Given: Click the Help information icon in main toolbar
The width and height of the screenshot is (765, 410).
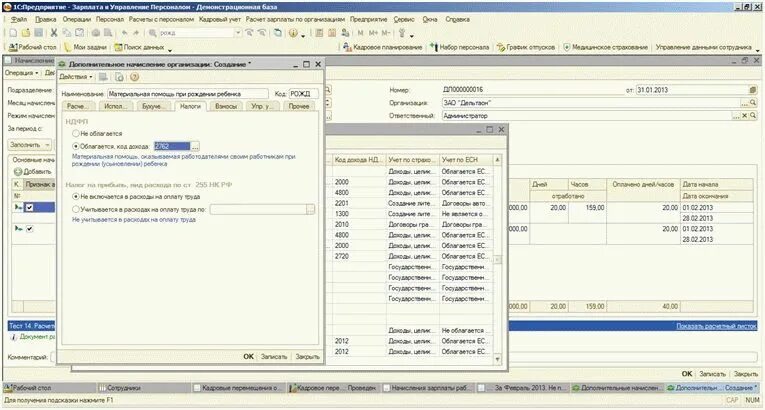Looking at the screenshot, I should [293, 33].
